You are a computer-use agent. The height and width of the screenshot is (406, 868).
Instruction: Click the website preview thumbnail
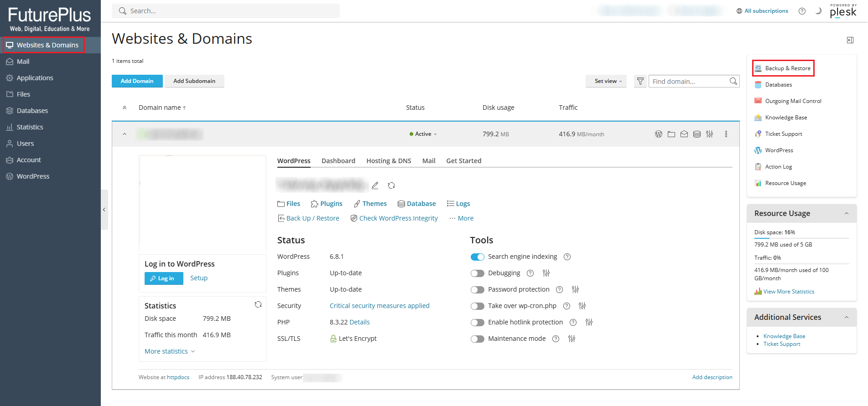click(x=203, y=203)
